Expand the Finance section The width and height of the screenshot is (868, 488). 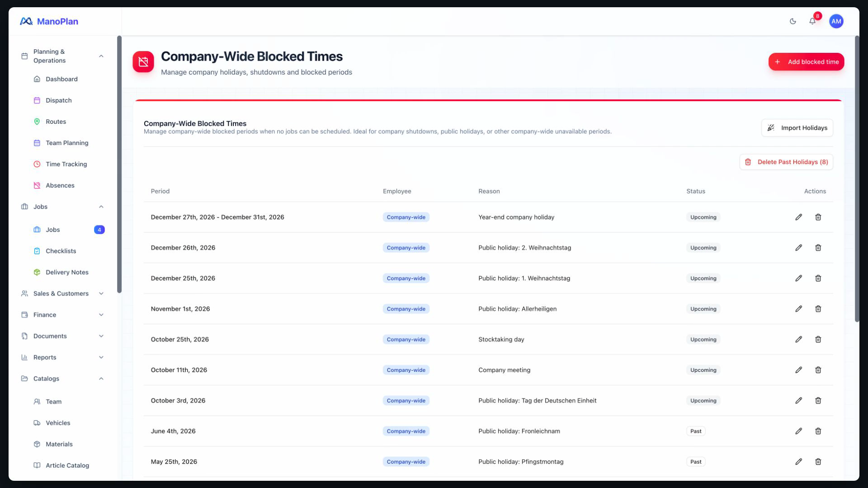tap(62, 315)
